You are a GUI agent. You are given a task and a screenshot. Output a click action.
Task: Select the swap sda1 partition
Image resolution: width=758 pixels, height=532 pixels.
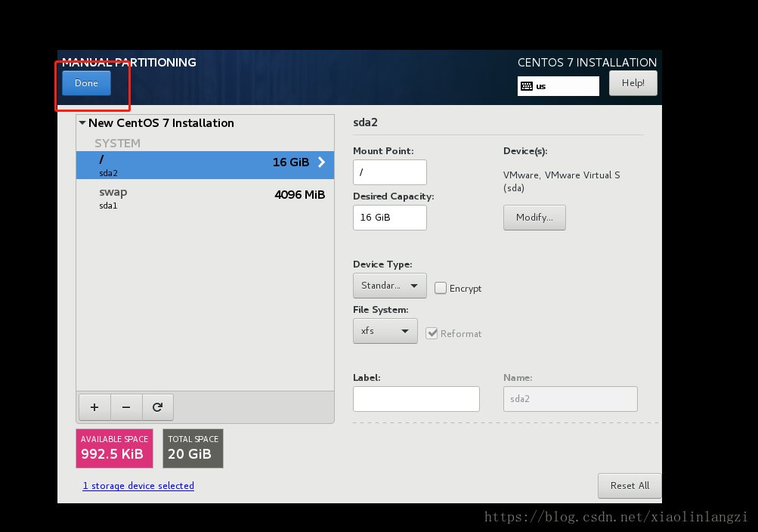click(204, 197)
